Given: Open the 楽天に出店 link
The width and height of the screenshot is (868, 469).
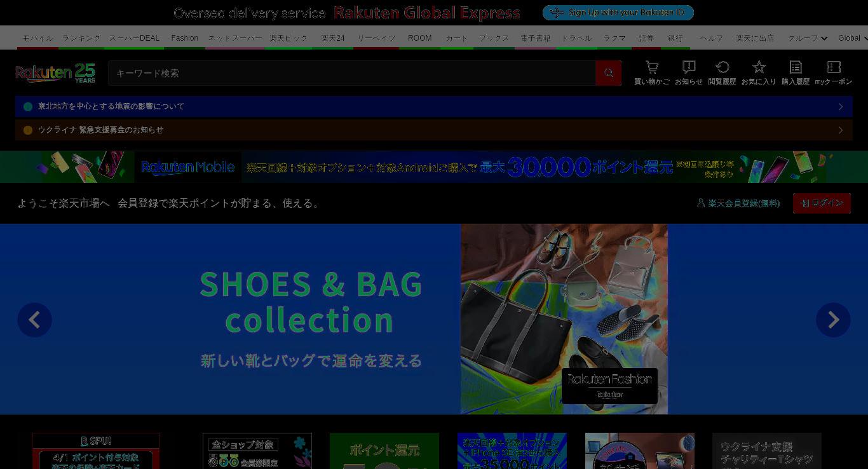Looking at the screenshot, I should pyautogui.click(x=755, y=38).
